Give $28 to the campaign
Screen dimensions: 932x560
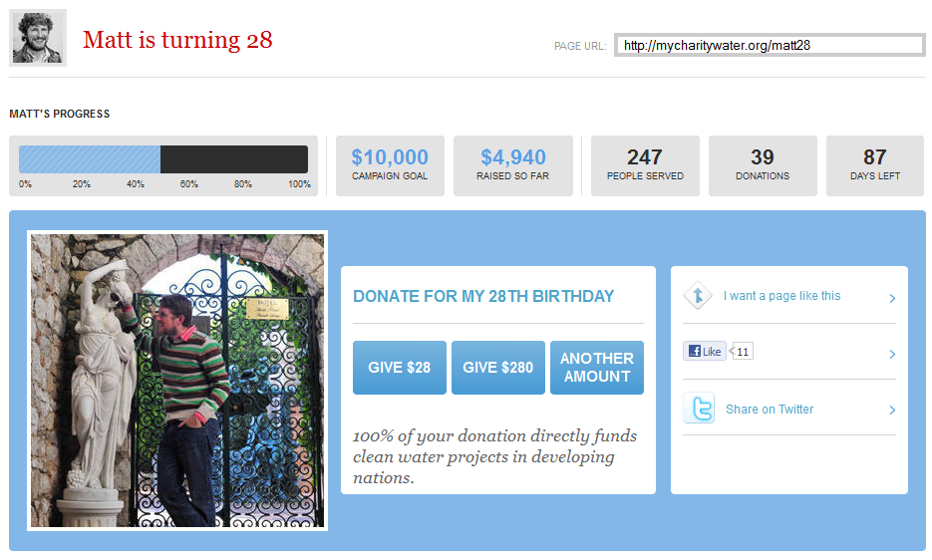400,368
